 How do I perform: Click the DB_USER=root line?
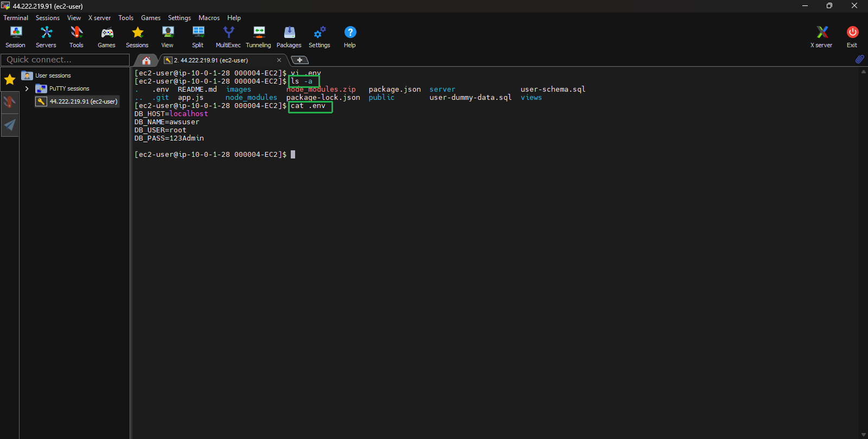point(161,130)
